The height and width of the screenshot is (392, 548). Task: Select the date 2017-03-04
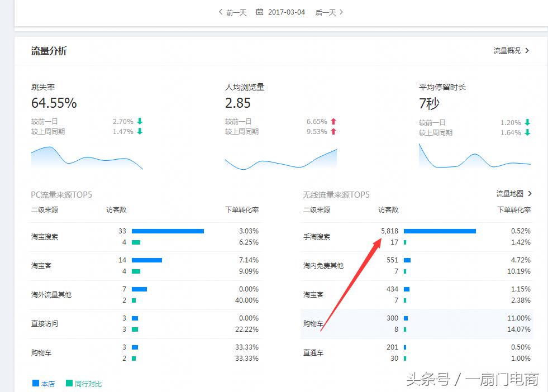click(x=286, y=12)
